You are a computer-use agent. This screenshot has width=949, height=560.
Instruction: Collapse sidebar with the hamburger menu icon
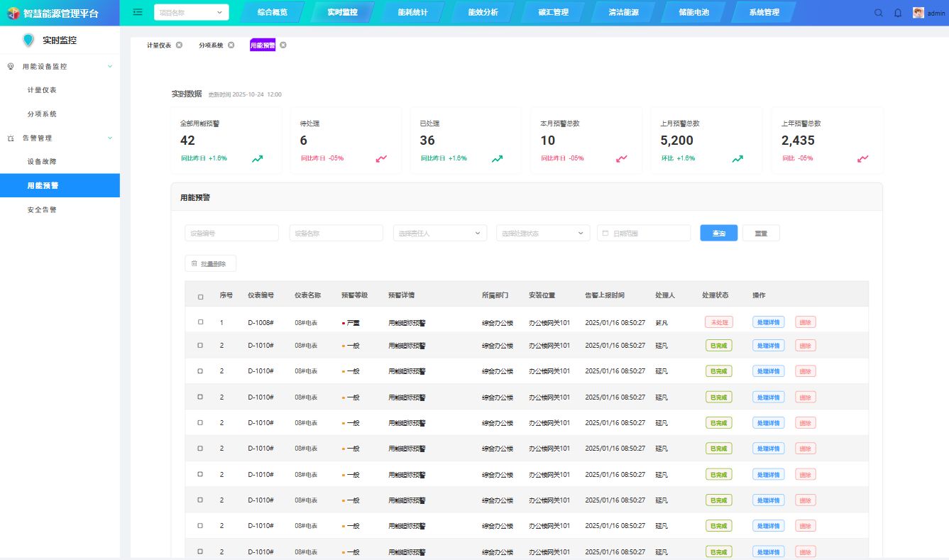click(x=138, y=12)
